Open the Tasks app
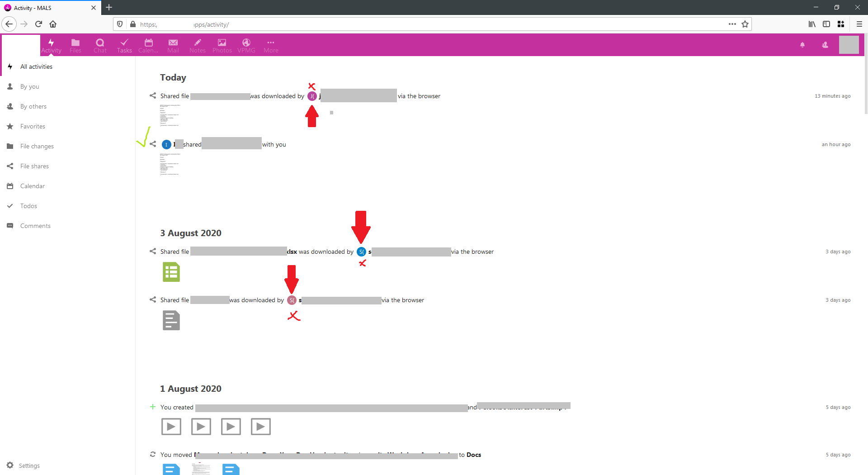Image resolution: width=868 pixels, height=475 pixels. pyautogui.click(x=124, y=46)
